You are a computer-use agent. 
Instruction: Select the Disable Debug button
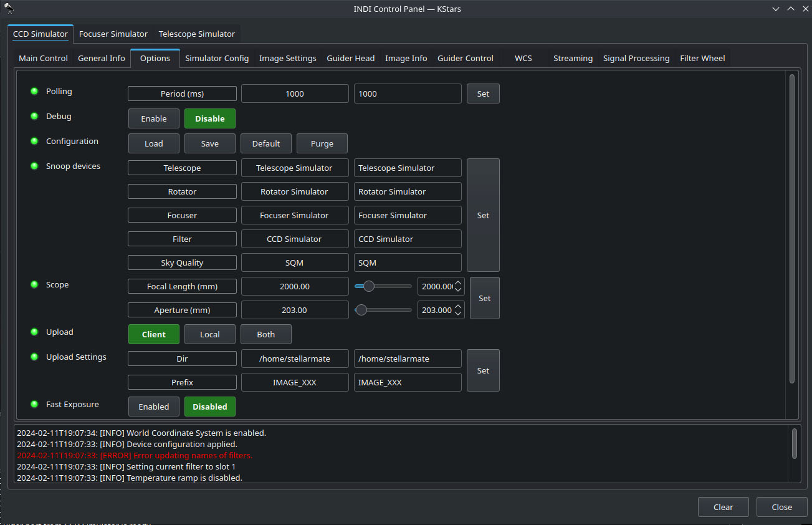210,118
